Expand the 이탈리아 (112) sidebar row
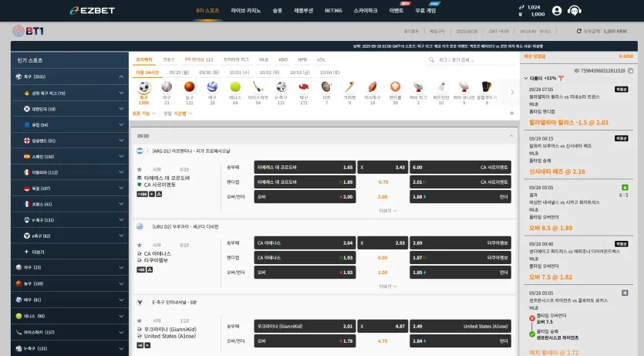This screenshot has width=644, height=356. coord(70,172)
